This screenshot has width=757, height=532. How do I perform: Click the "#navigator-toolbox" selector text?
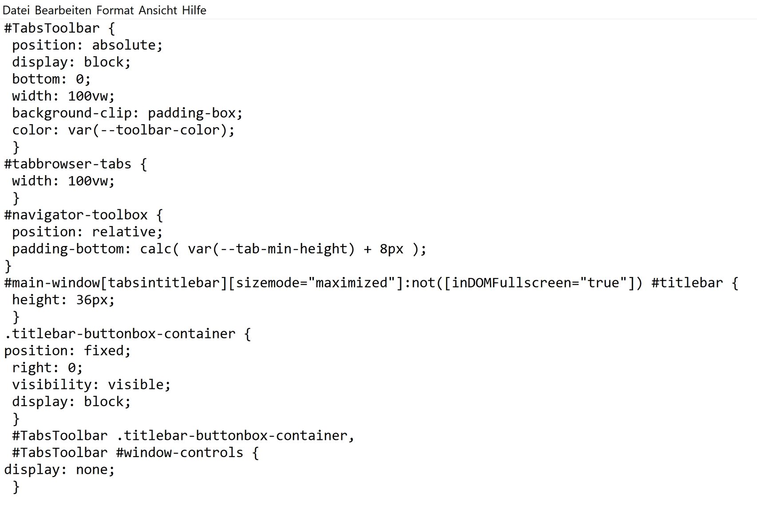click(x=75, y=215)
